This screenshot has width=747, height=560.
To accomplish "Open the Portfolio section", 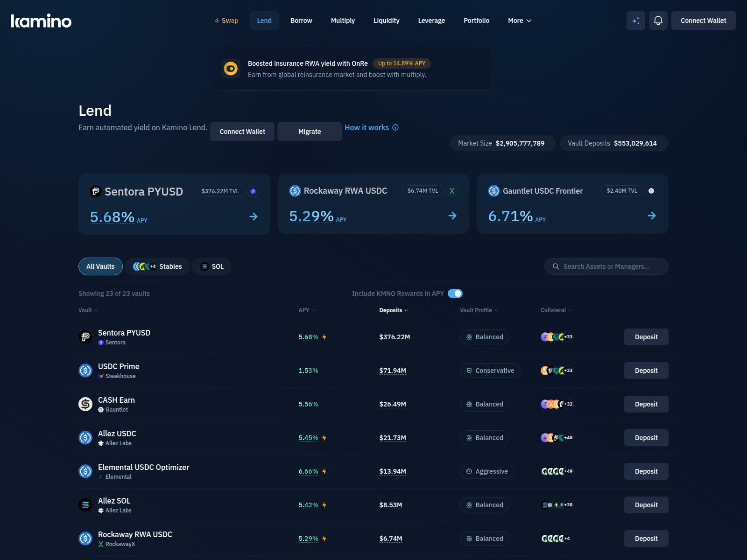I will (476, 21).
